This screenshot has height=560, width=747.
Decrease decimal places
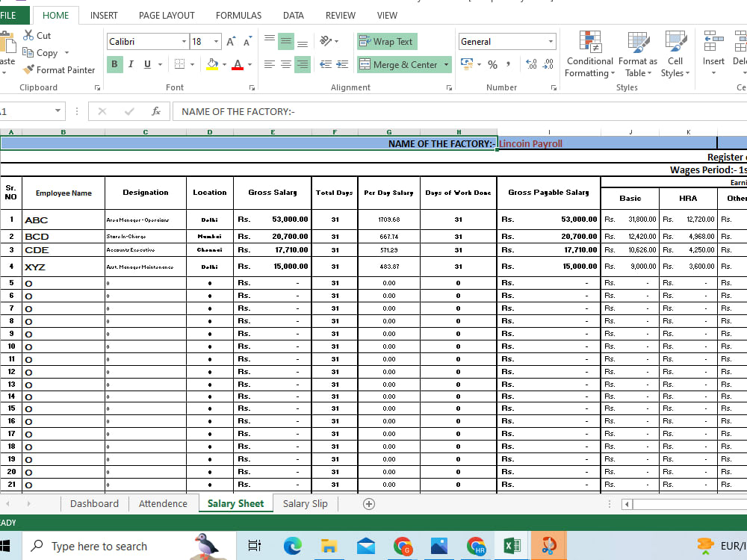coord(548,64)
